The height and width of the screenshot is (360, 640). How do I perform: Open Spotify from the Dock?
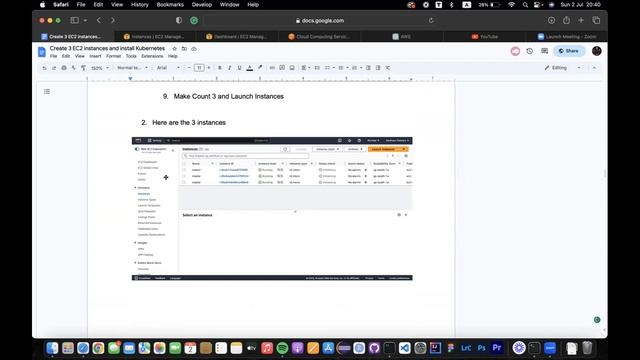coord(282,348)
